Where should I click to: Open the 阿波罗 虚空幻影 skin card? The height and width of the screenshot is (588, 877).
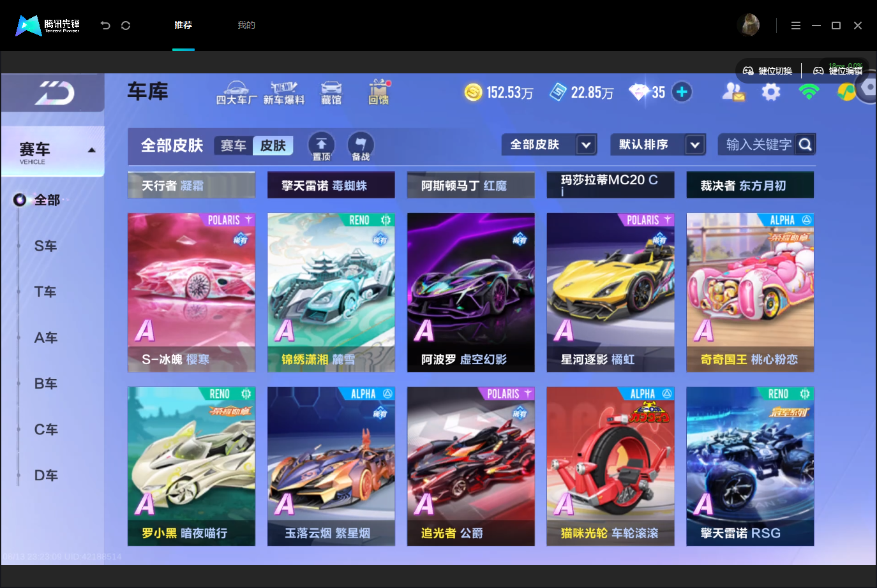coord(471,293)
